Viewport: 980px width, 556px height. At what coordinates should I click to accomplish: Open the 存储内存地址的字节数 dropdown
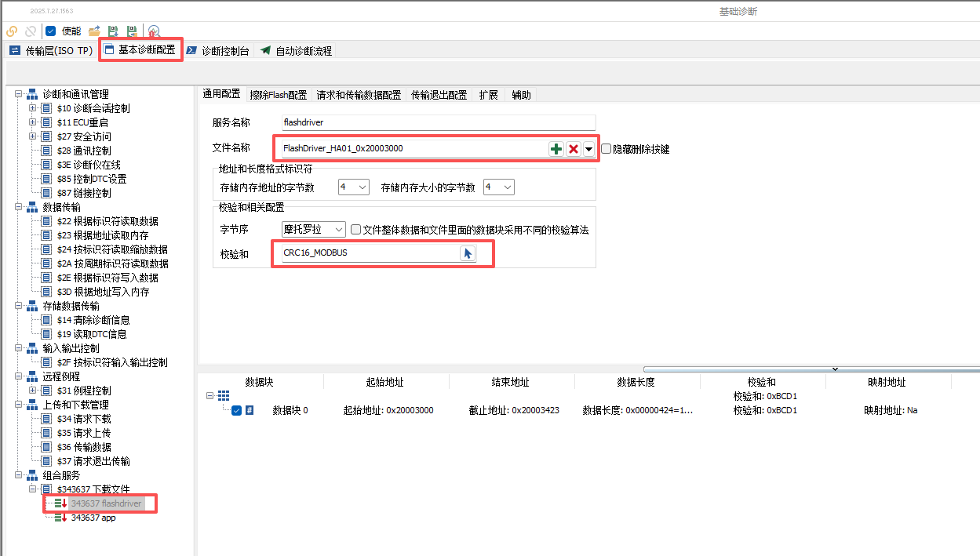coord(362,187)
